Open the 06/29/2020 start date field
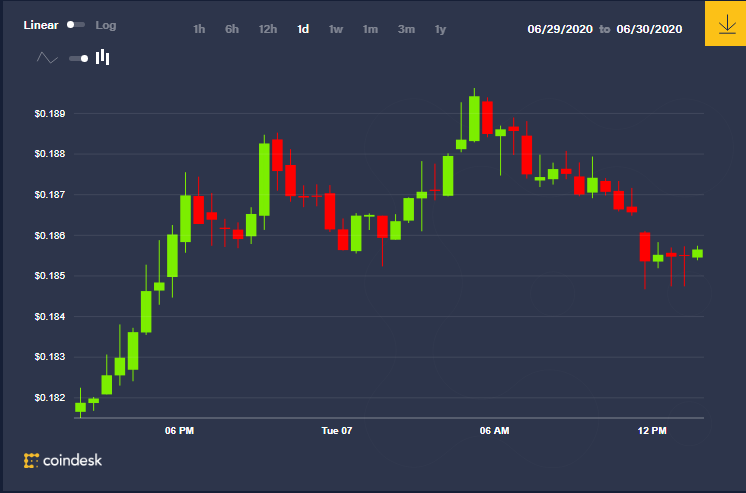This screenshot has height=493, width=746. (x=560, y=29)
